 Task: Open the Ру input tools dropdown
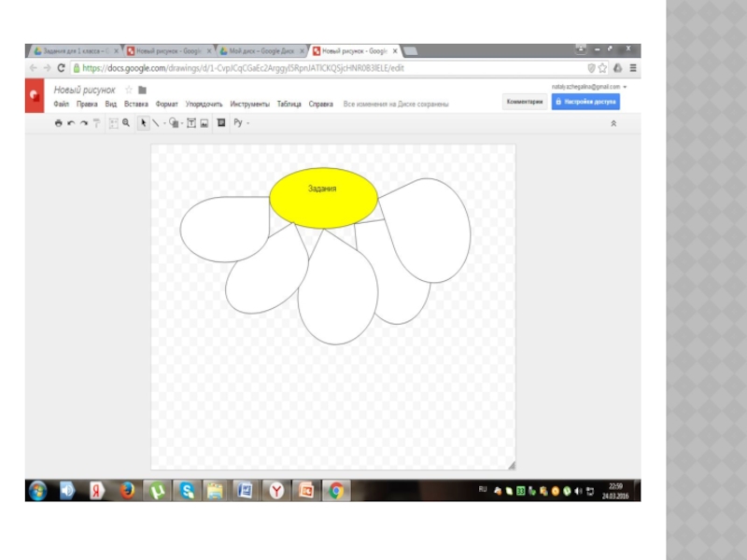click(241, 122)
